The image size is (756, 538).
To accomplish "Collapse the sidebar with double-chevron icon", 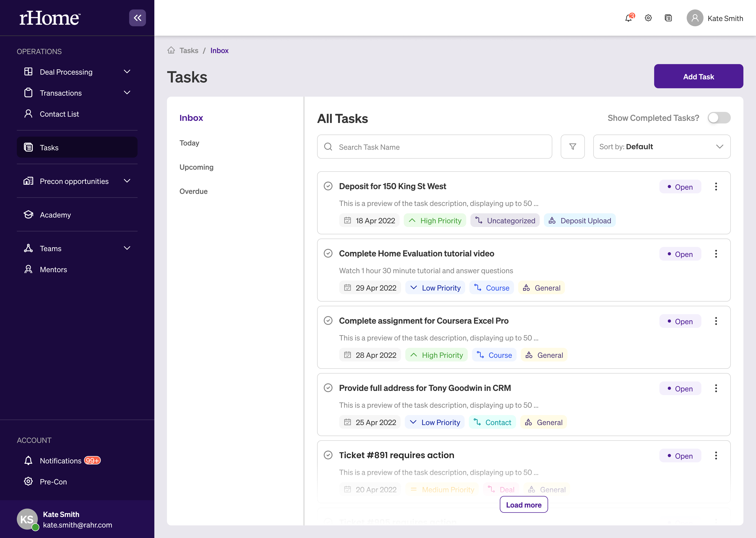I will point(137,18).
